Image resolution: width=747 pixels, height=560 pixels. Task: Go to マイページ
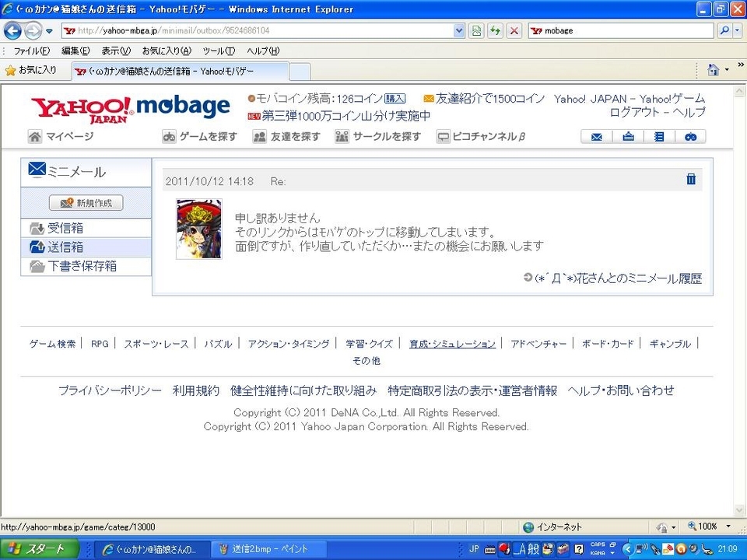tap(61, 137)
